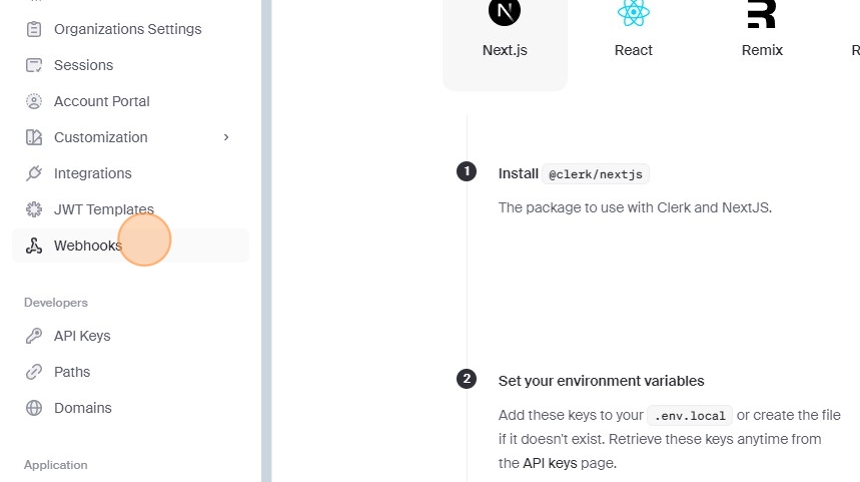Click the Customization palette icon

pyautogui.click(x=34, y=137)
